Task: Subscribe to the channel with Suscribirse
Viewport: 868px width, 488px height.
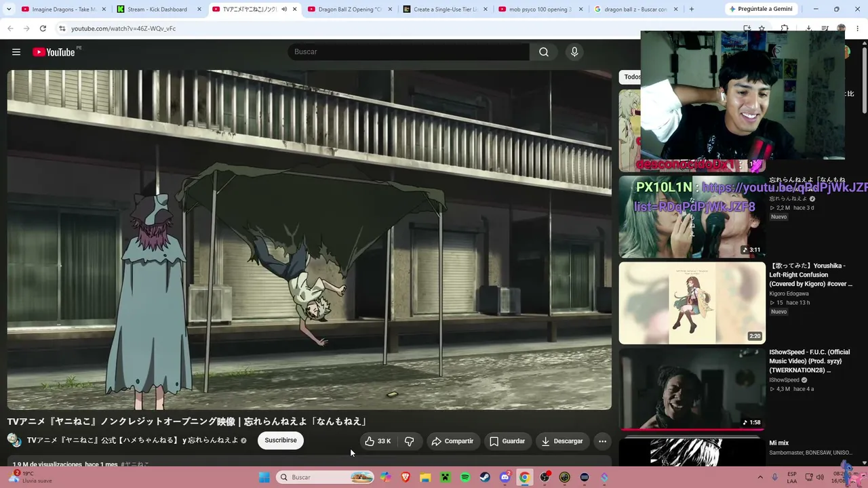Action: tap(281, 441)
